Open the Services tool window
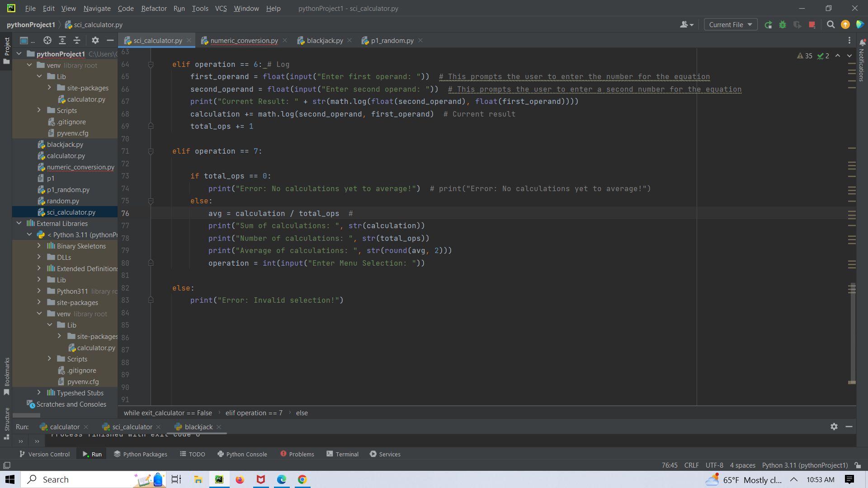 [385, 454]
